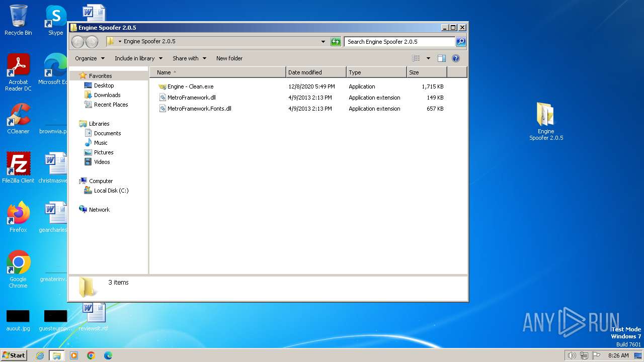
Task: Select the Engine Spoofer 2.0.5 desktop folder
Action: (x=546, y=121)
